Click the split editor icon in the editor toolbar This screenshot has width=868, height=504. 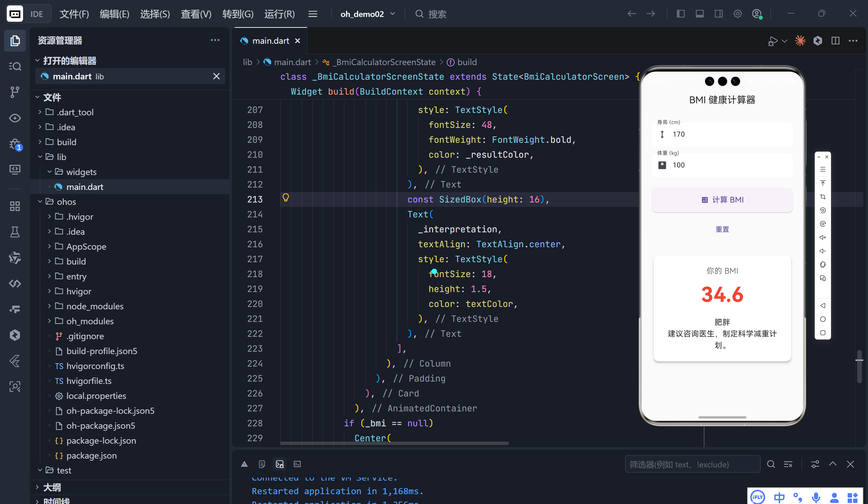coord(835,41)
